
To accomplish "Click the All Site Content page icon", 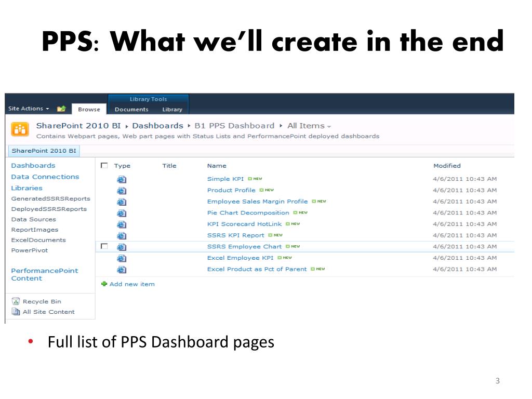I will click(x=16, y=312).
